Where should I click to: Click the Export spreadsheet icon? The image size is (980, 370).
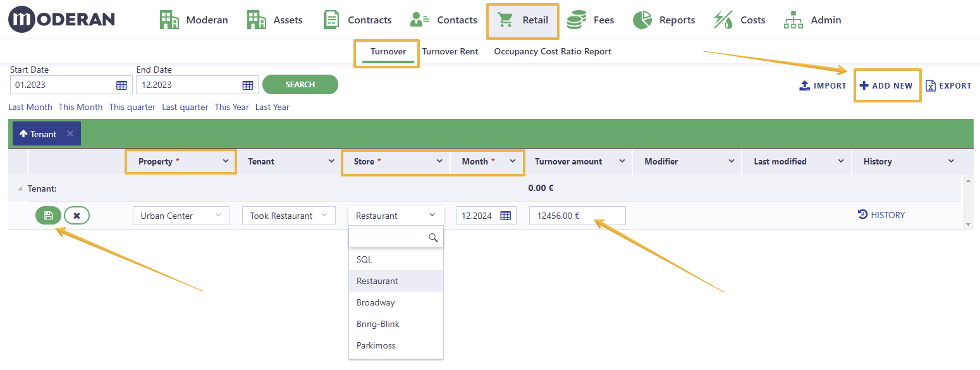pyautogui.click(x=931, y=85)
